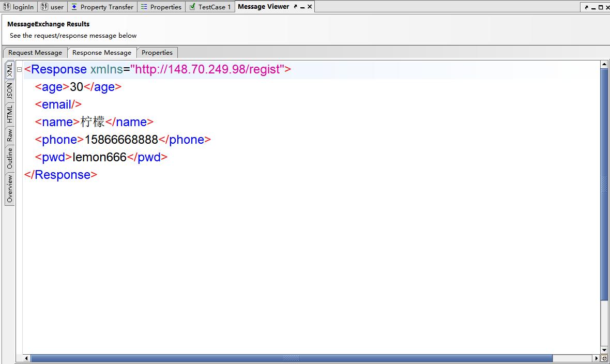Detach the Message Viewer with the arrow icon
610x364 pixels.
(x=295, y=7)
